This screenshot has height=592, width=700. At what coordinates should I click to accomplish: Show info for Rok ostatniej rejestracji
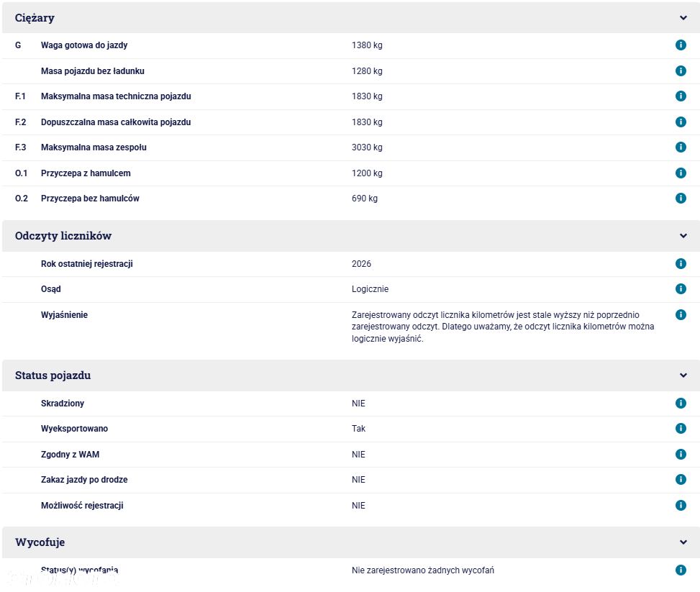681,263
